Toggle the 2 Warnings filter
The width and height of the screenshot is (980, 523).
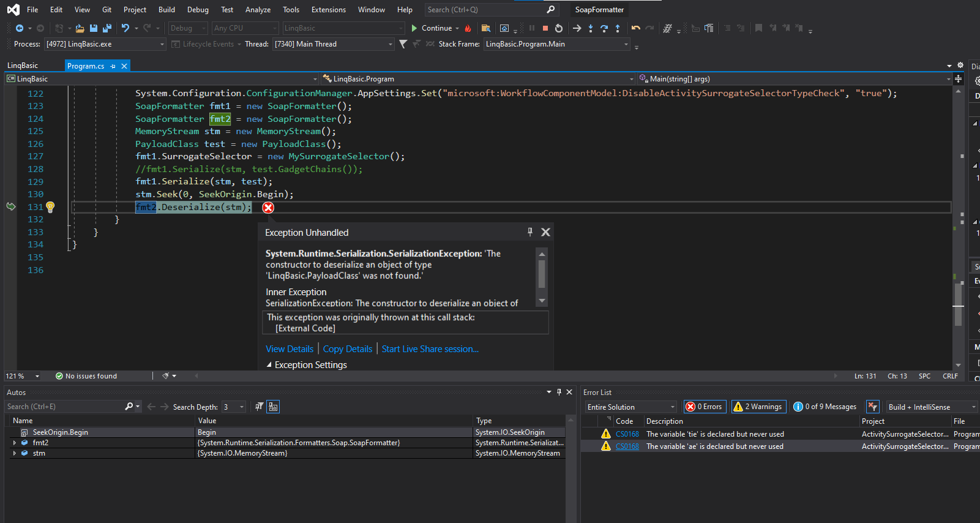(758, 407)
